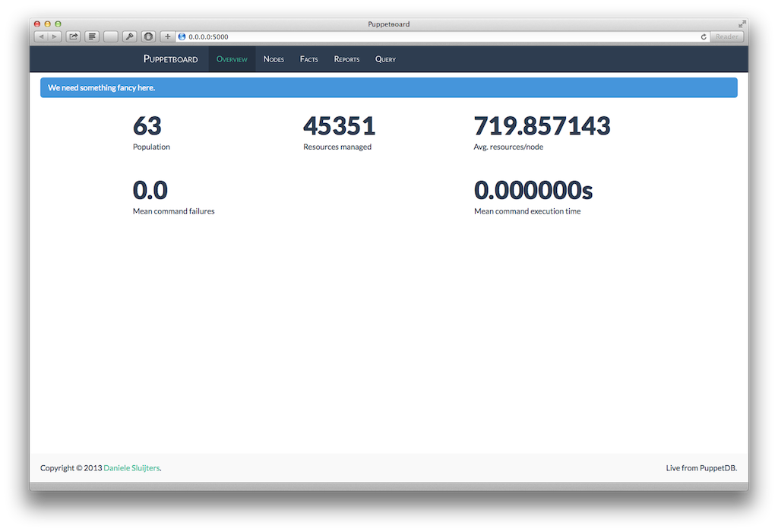The height and width of the screenshot is (532, 778).
Task: Click the Puppetboard brand link
Action: (x=170, y=59)
